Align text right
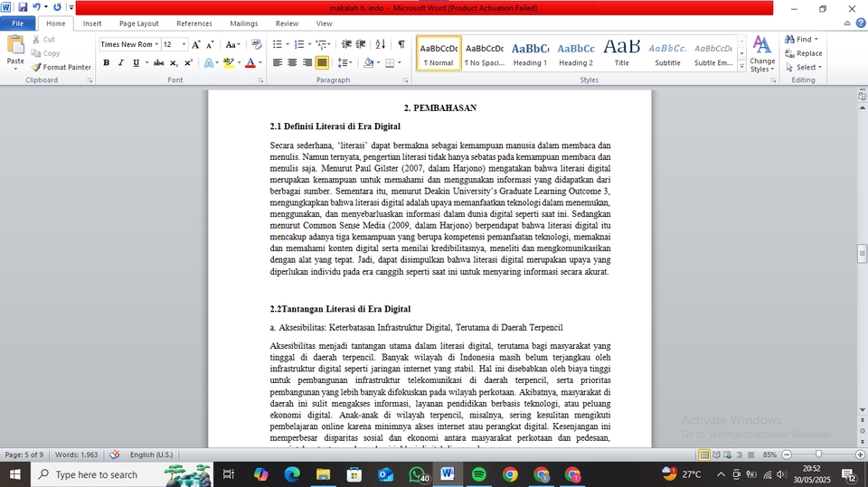 point(307,62)
